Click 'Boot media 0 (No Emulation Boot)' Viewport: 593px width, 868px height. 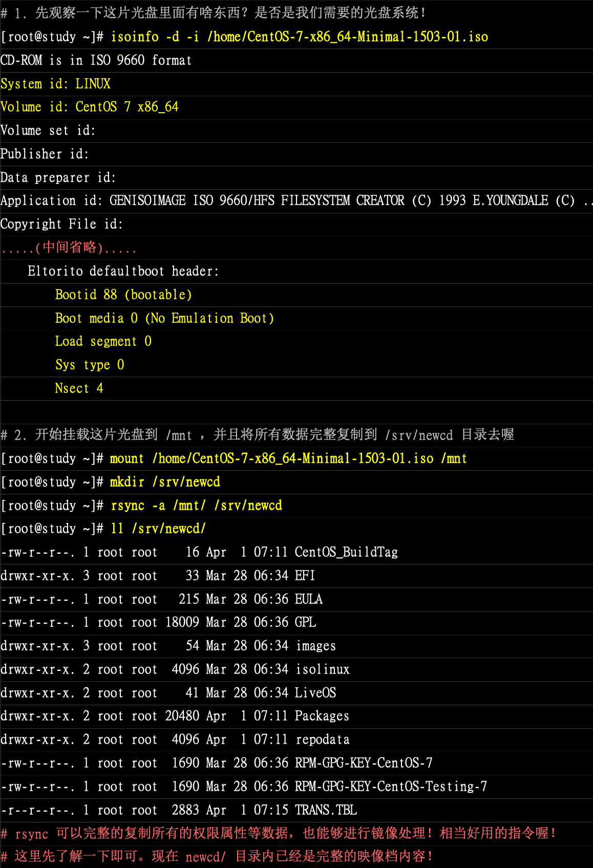(x=164, y=318)
